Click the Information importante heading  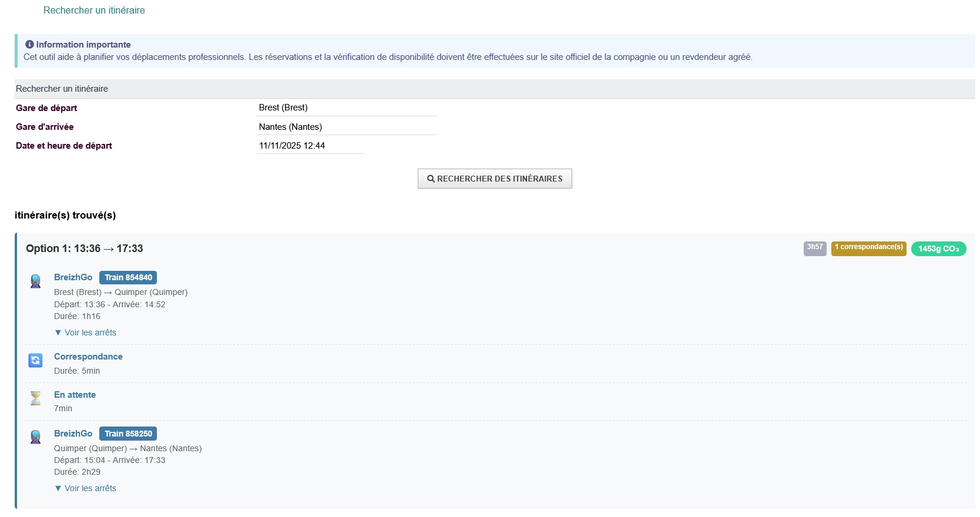pos(83,45)
